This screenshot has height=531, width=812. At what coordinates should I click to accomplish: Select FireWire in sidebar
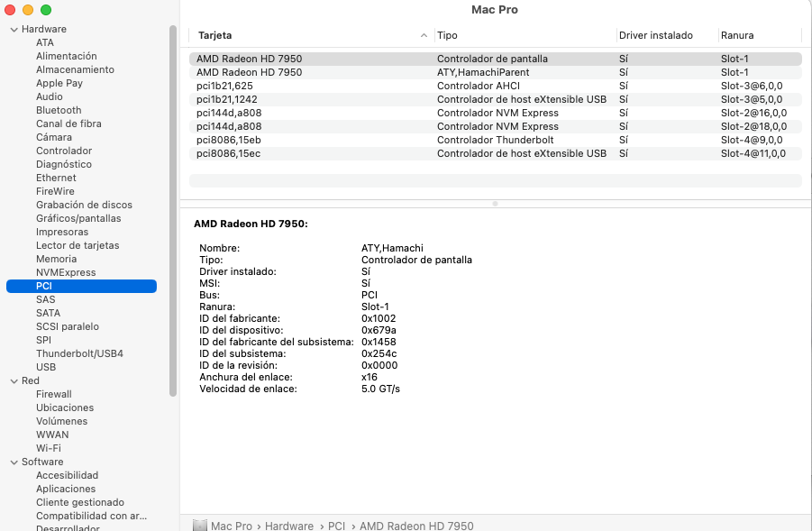coord(55,191)
